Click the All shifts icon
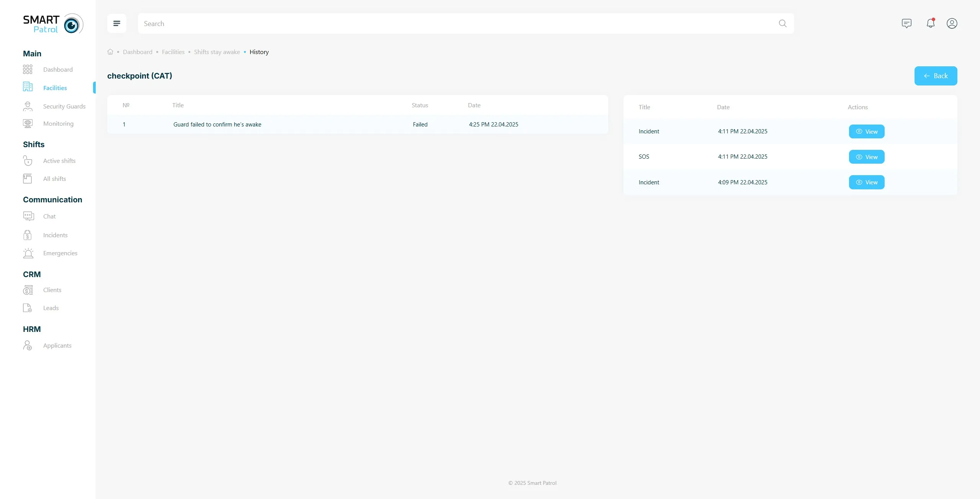Screen dimensions: 980x499 (x=28, y=179)
